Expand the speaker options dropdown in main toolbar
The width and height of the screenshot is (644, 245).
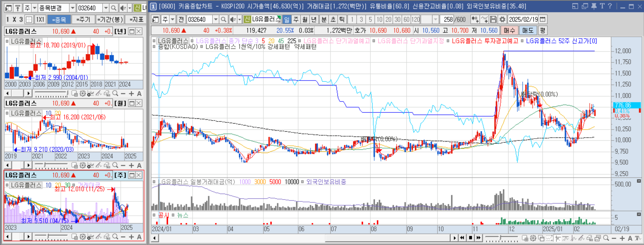pyautogui.click(x=239, y=19)
